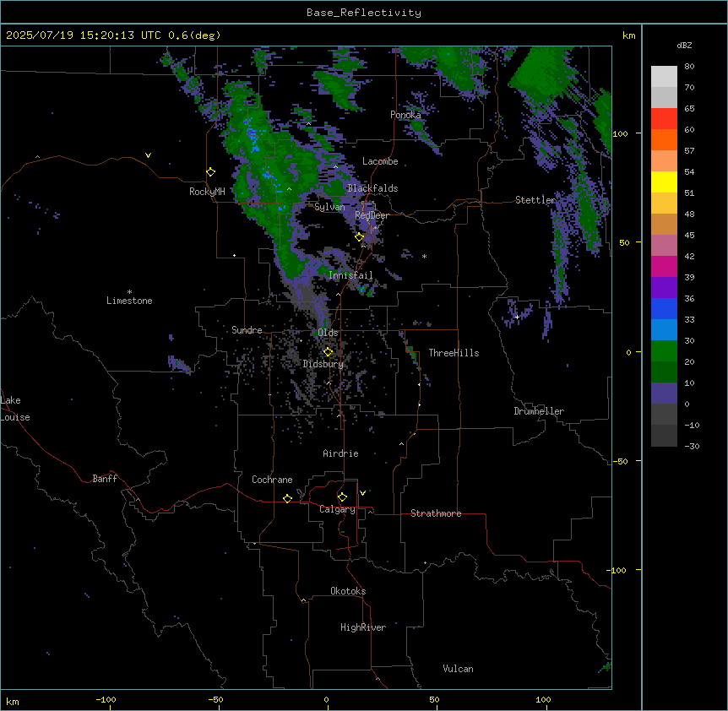Select the bright green 30-20 dBZ legend swatch
This screenshot has width=728, height=711.
pyautogui.click(x=664, y=351)
